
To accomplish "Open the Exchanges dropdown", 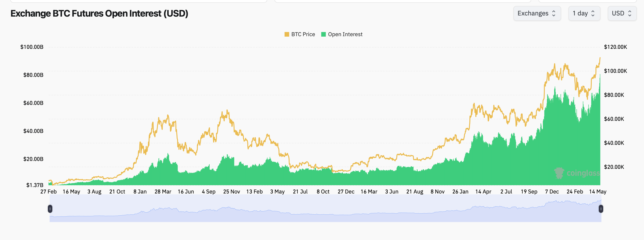I will point(537,13).
